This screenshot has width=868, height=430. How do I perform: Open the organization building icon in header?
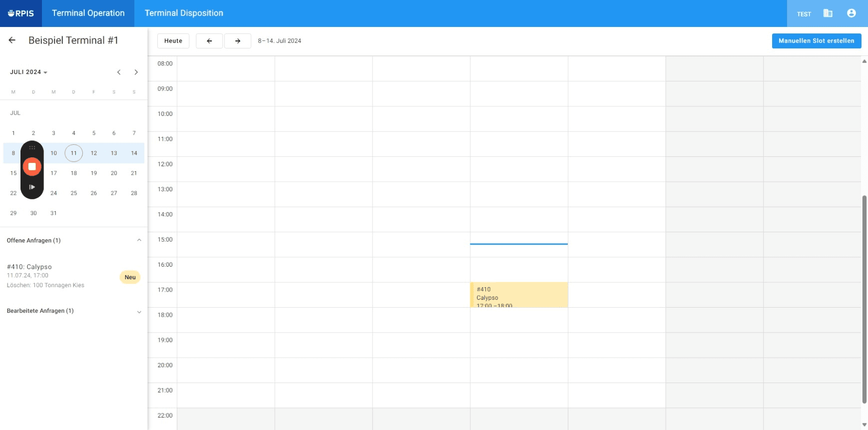tap(828, 13)
